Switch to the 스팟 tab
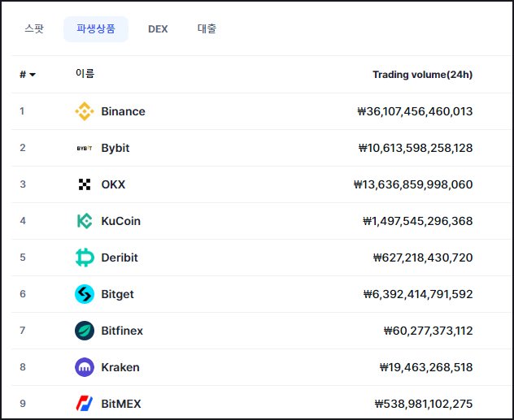The image size is (514, 420). point(34,28)
